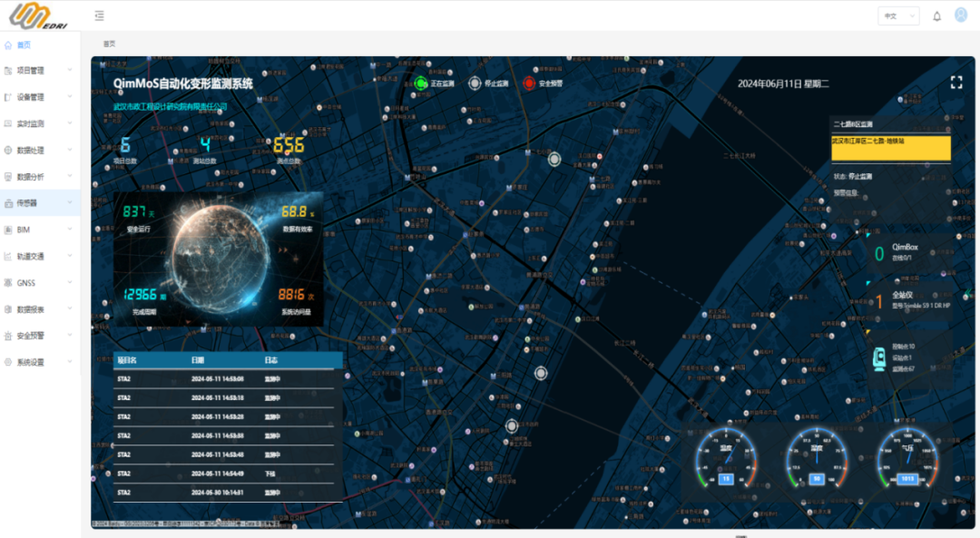This screenshot has width=980, height=538.
Task: Click the 首页 home icon in sidebar
Action: (x=8, y=44)
